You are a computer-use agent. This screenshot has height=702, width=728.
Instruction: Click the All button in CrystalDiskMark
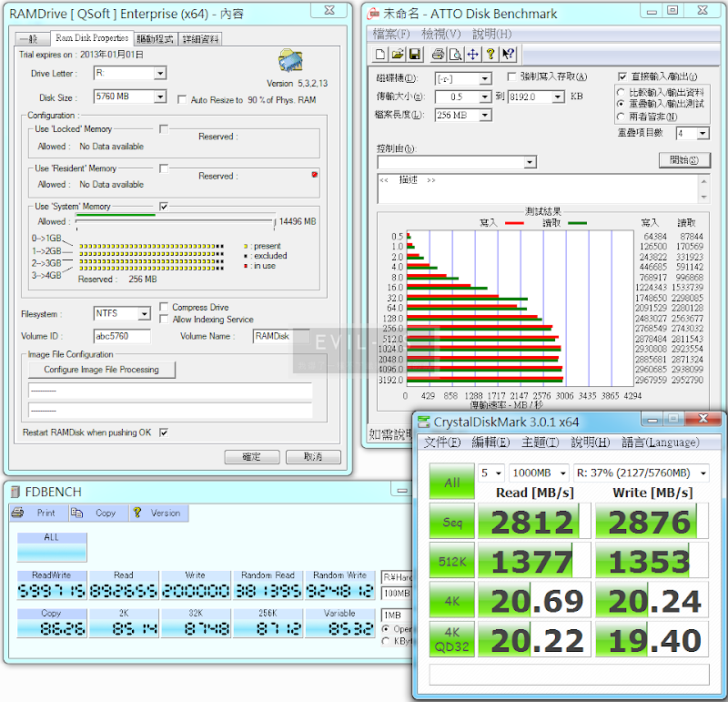click(x=451, y=482)
